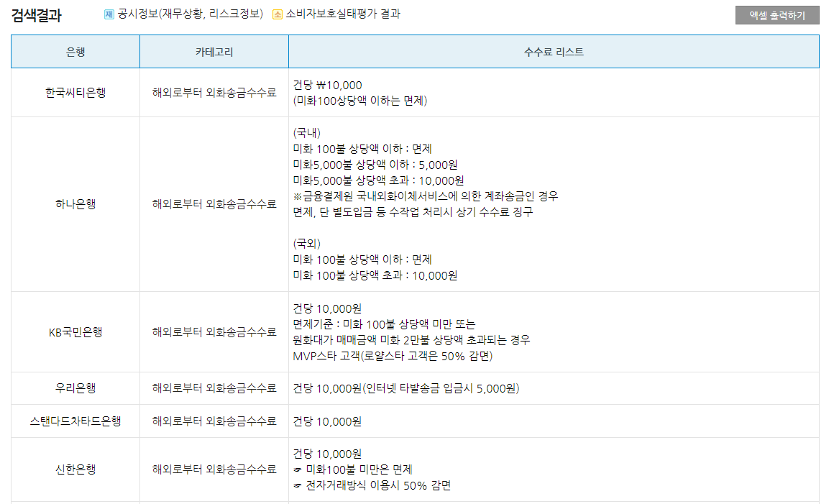Click 미화5,000불 상당액 이하 : 5,000원 line

[375, 165]
